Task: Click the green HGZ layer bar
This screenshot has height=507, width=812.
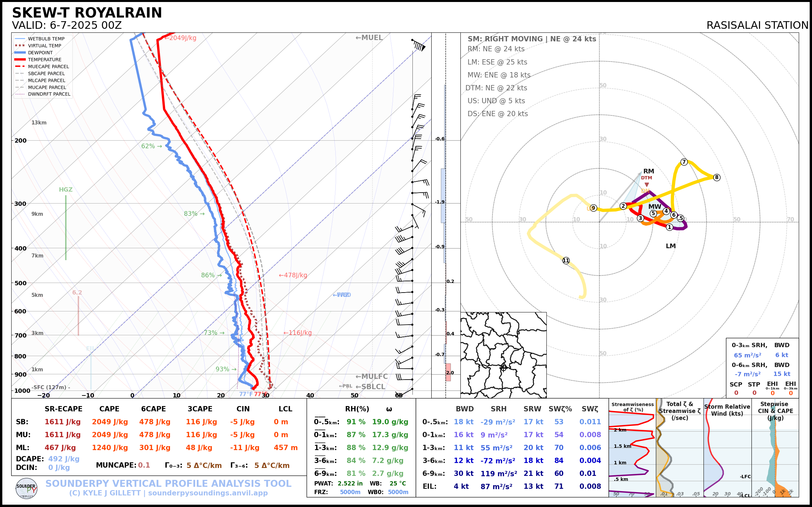Action: [66, 228]
